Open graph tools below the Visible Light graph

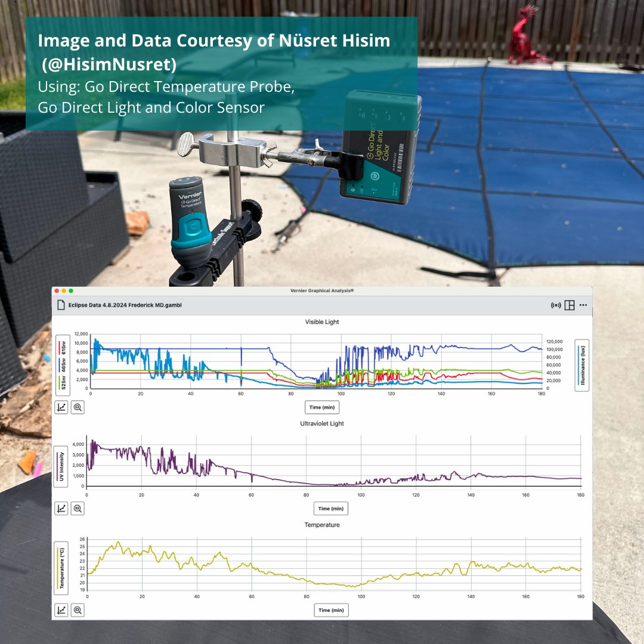click(60, 407)
